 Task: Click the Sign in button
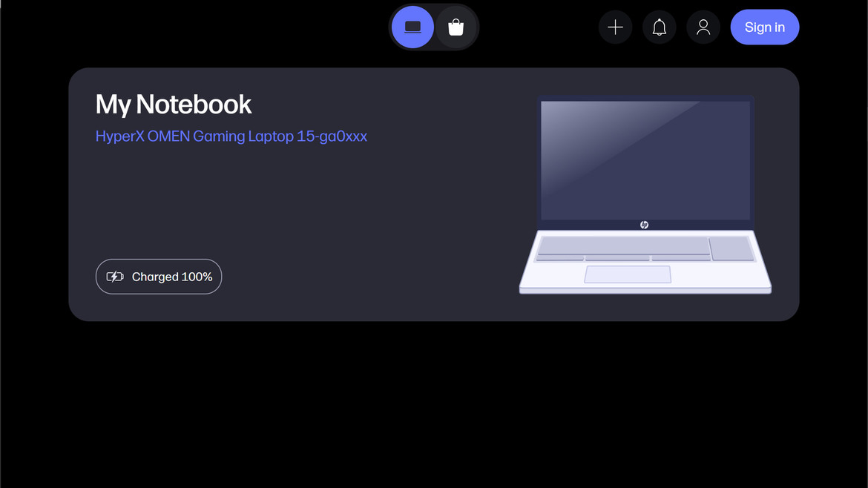pyautogui.click(x=764, y=27)
